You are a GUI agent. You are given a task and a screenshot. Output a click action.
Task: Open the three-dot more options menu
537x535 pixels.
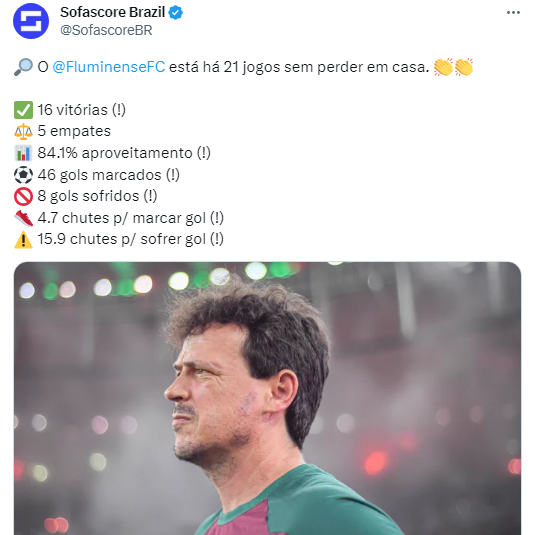coord(513,13)
